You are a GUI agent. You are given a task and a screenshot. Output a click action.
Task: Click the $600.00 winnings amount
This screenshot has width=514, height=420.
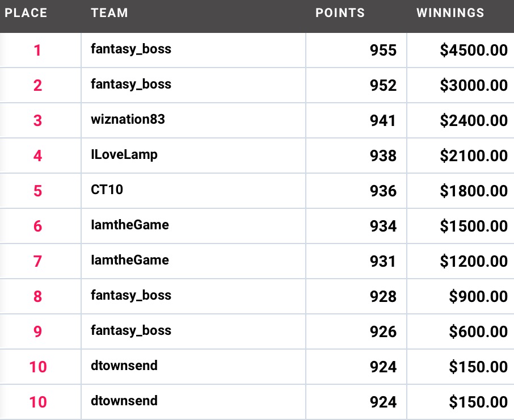click(478, 331)
